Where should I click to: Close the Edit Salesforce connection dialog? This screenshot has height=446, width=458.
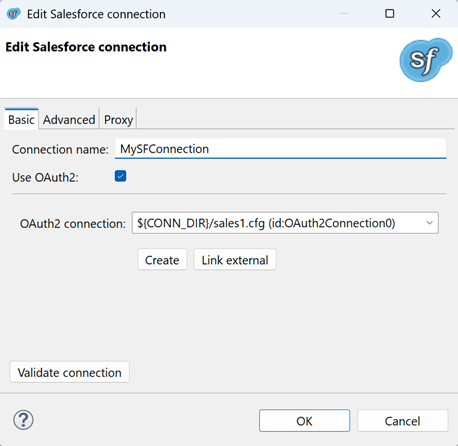coord(436,14)
